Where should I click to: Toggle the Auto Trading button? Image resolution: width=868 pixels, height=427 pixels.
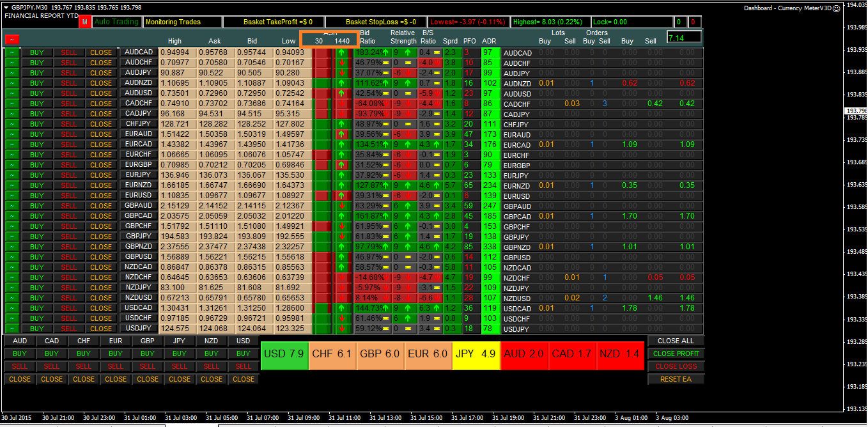pyautogui.click(x=116, y=22)
